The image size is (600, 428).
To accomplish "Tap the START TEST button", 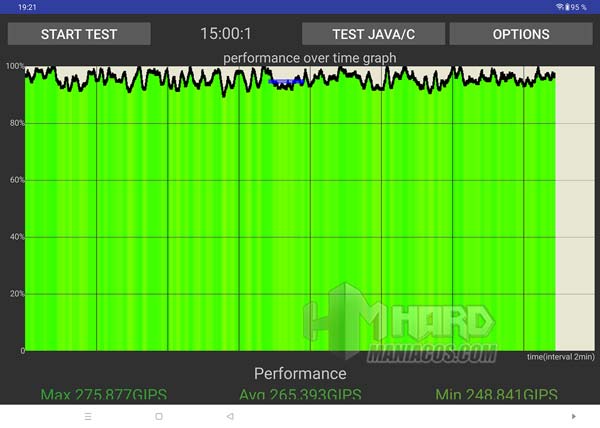I will [x=79, y=34].
